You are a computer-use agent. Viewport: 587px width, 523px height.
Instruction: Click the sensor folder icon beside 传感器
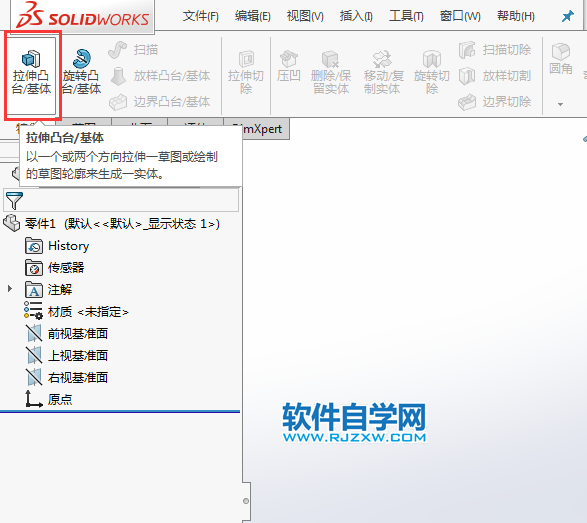(x=34, y=268)
